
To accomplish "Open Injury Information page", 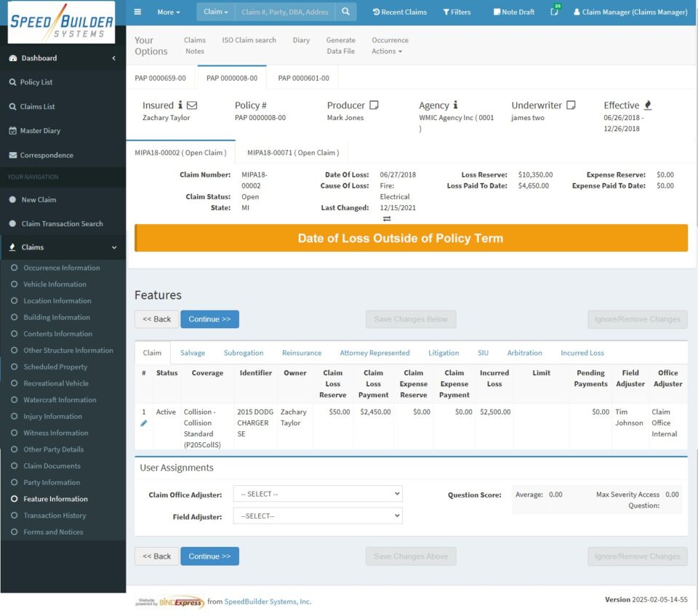I will 52,417.
